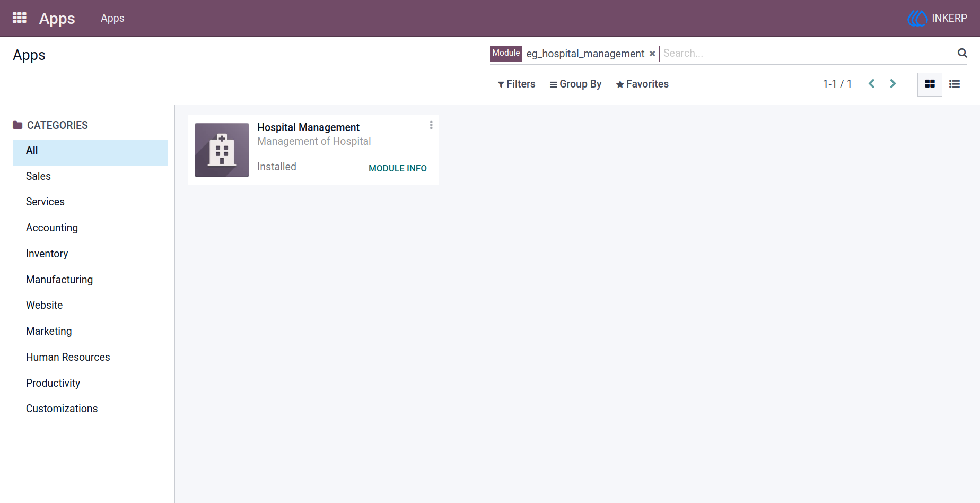Click the Module facet label in search

[506, 53]
